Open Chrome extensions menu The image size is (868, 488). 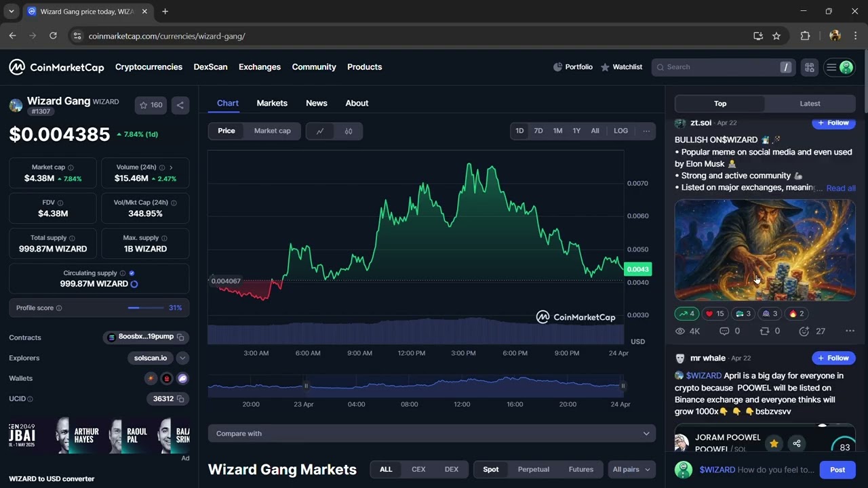[806, 36]
